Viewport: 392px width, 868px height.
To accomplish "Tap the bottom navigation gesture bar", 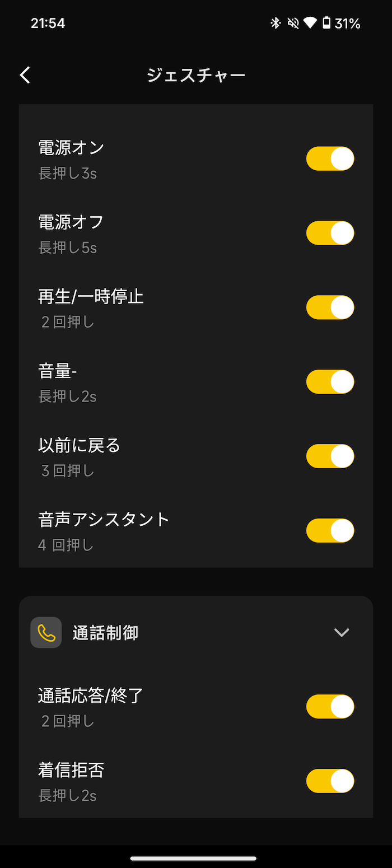I will point(193,858).
